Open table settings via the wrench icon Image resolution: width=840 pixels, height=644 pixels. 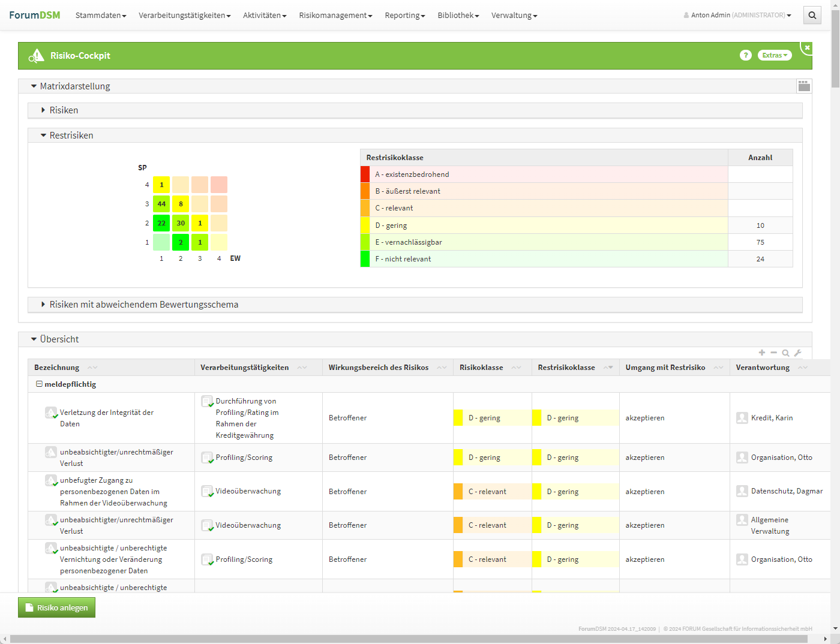(797, 353)
